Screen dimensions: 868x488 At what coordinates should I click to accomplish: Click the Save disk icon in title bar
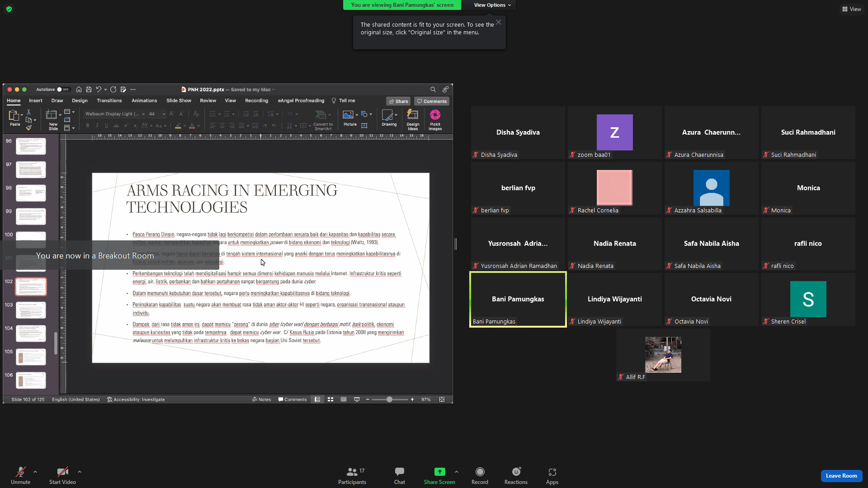coord(89,89)
